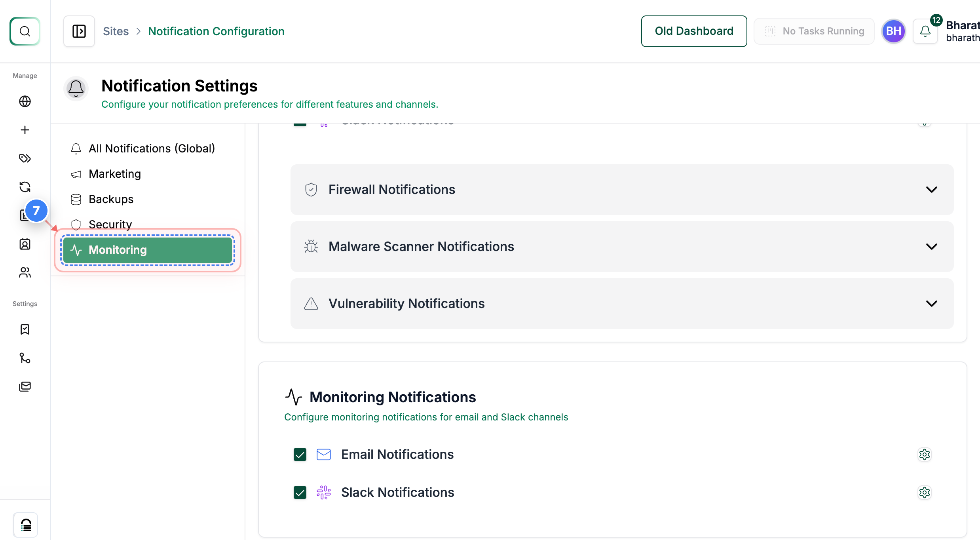Expand the Vulnerability Notifications section

(932, 303)
